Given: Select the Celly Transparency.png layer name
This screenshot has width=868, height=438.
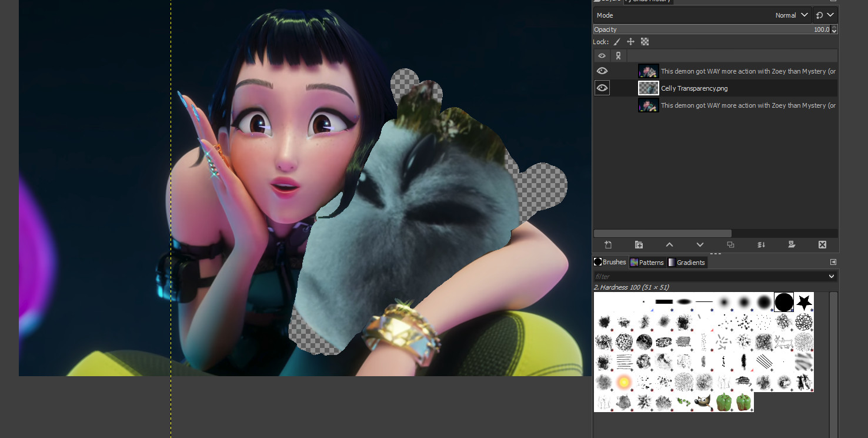Looking at the screenshot, I should [694, 88].
